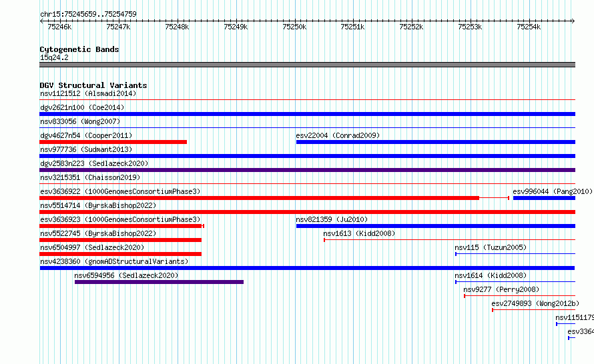Click the nsv6594956 (Sedlazeck2020) purple bar
Viewport: 594px width, 364px height.
point(159,282)
